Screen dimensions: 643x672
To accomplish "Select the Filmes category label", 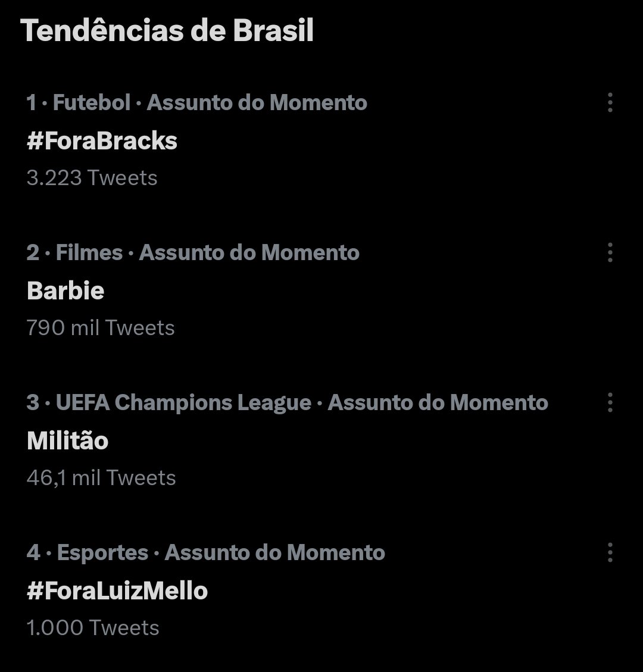I will click(x=89, y=253).
